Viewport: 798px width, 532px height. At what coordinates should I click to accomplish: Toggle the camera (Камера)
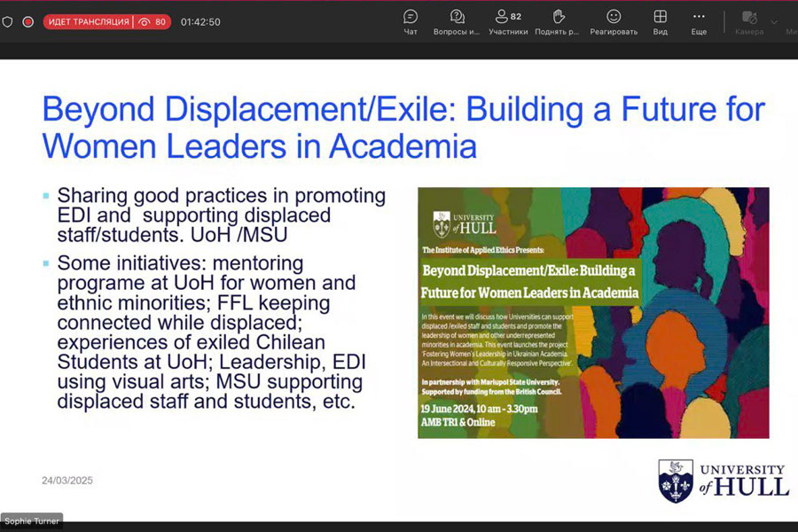point(748,21)
